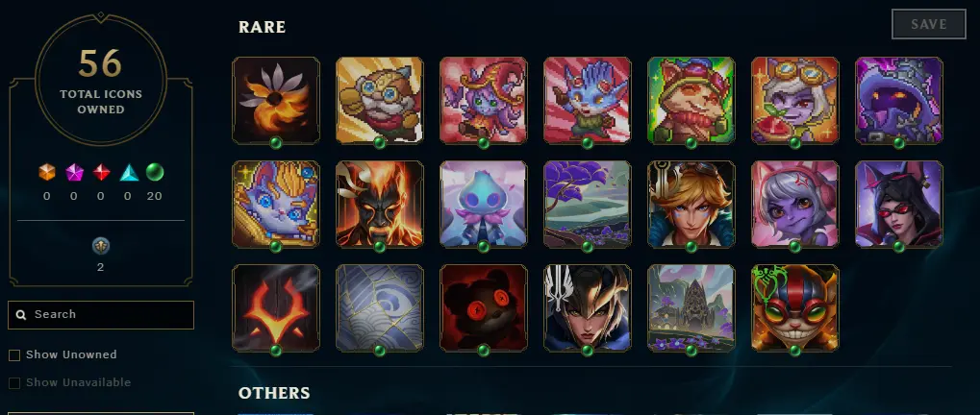Click the cyan triangle rarity gem
Viewport: 980px width, 415px height.
(128, 172)
